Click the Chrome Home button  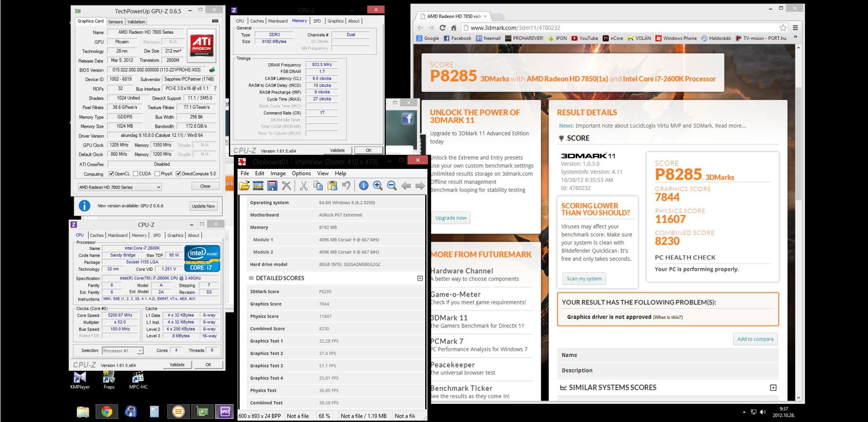[454, 28]
